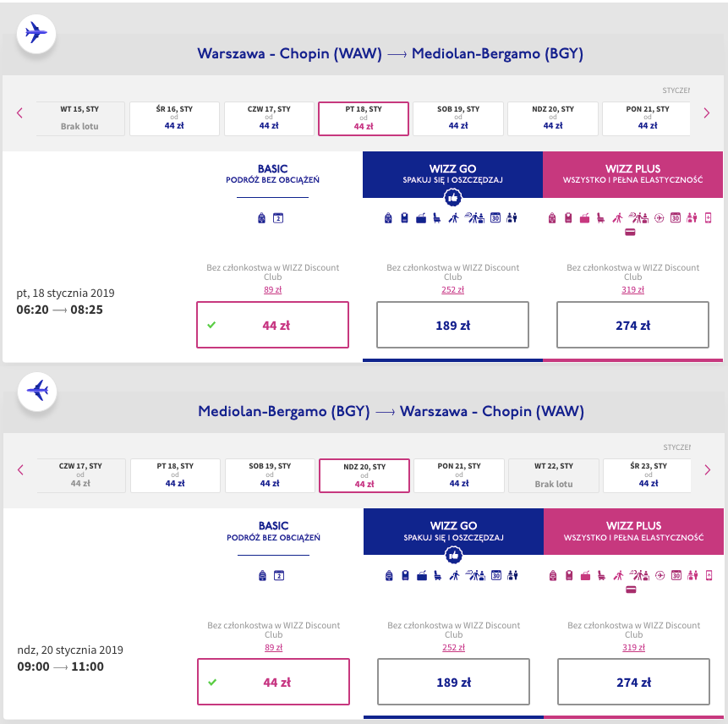Click credit card icon under outbound WIZZ PLUS
Image resolution: width=728 pixels, height=724 pixels.
pos(630,232)
